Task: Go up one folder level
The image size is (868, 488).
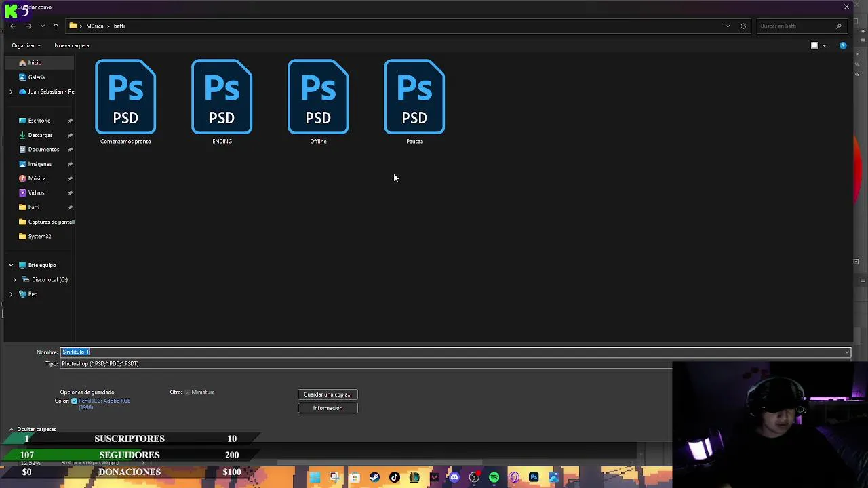Action: [x=56, y=26]
